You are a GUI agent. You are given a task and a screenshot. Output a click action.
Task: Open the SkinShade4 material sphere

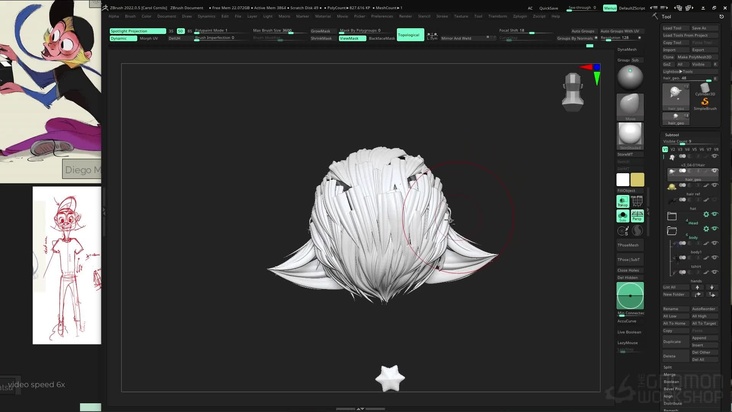click(x=629, y=135)
